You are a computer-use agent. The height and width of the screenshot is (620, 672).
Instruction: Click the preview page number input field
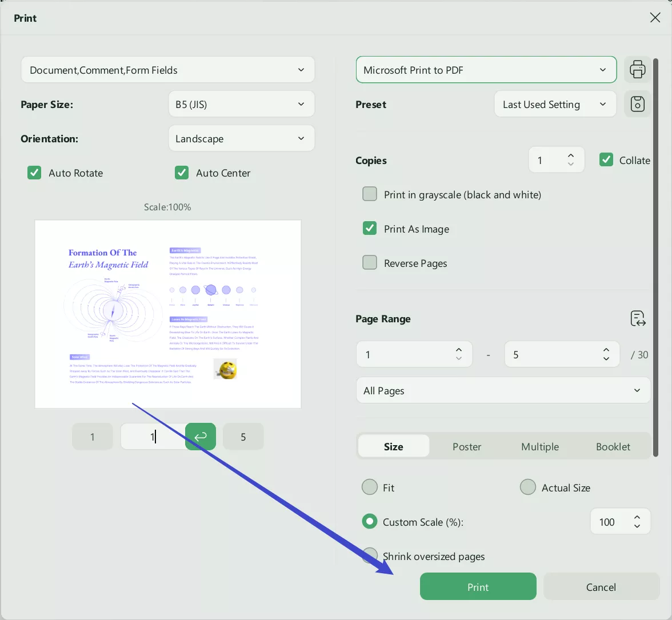coord(153,437)
